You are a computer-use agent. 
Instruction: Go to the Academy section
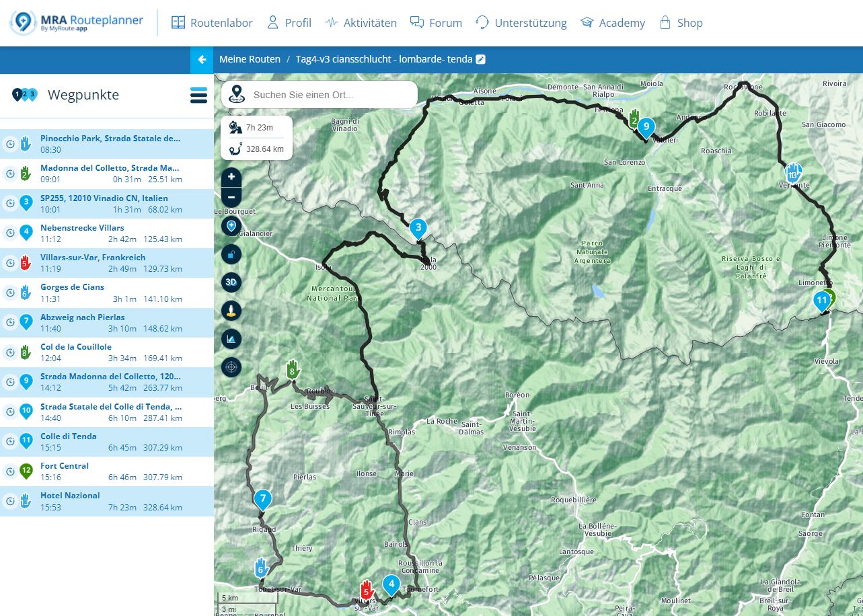[x=612, y=23]
